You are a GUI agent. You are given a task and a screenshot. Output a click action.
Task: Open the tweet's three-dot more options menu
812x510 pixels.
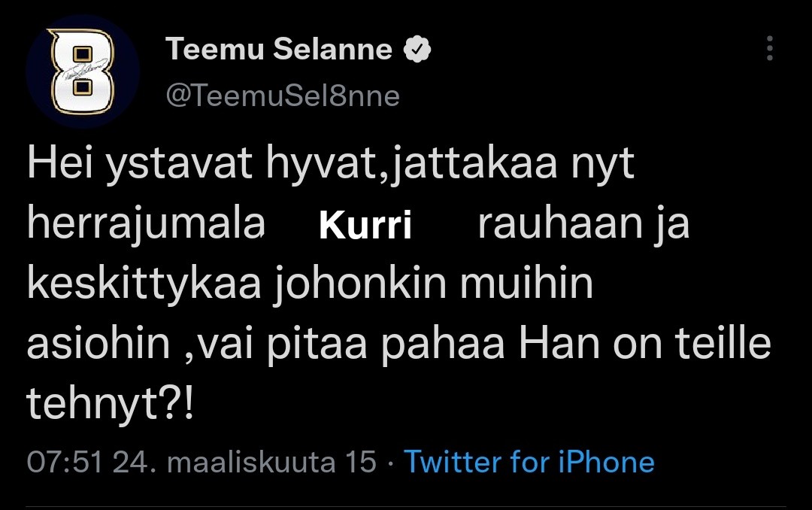tap(769, 48)
